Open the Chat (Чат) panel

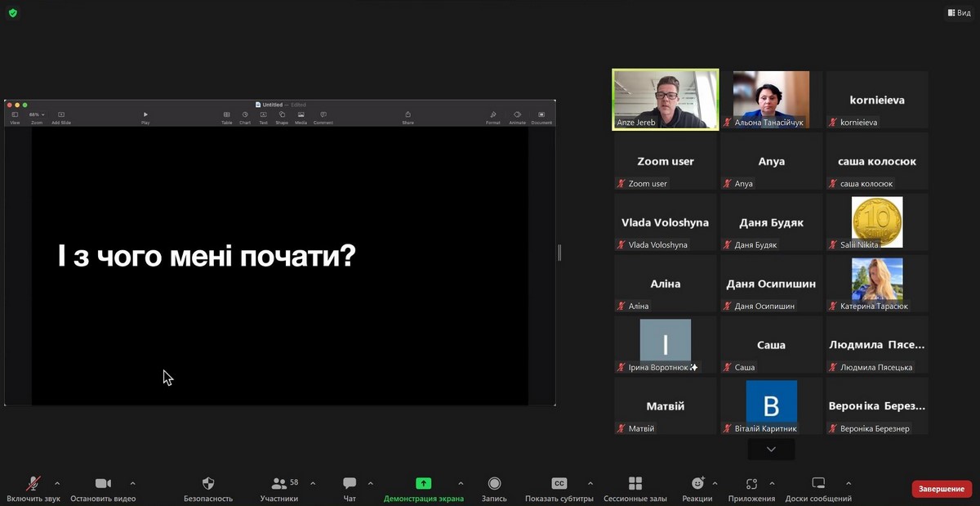[350, 484]
